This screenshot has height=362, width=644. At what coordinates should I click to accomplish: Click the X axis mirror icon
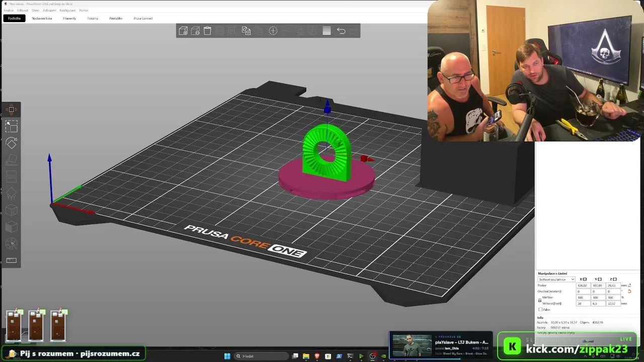pos(584,279)
